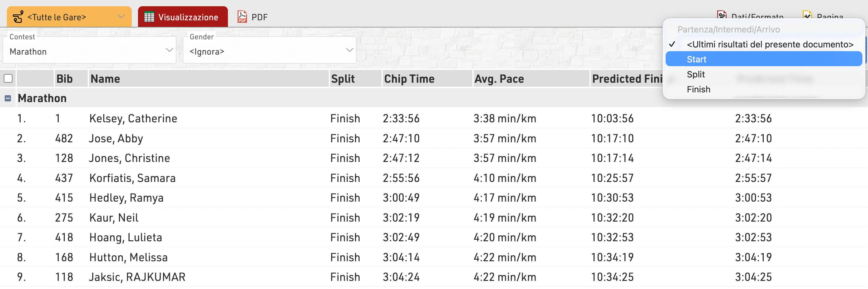868x289 pixels.
Task: Select the Hedley, Ramya result row
Action: coord(126,198)
